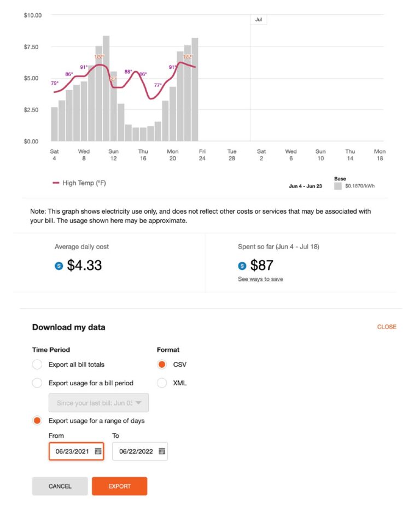Viewport: 420px width, 505px height.
Task: Click the Jul month marker on the chart
Action: click(x=259, y=20)
